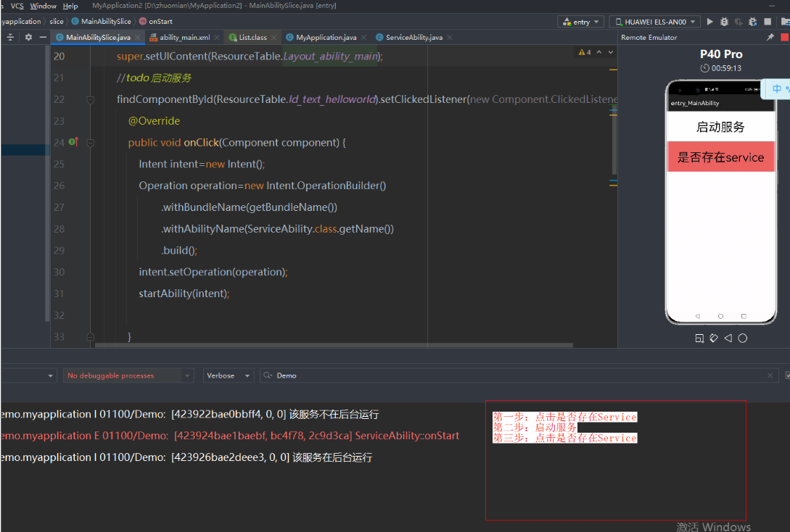Viewport: 790px width, 532px height.
Task: Click the 该服务在后台运行 log line
Action: tap(186, 457)
